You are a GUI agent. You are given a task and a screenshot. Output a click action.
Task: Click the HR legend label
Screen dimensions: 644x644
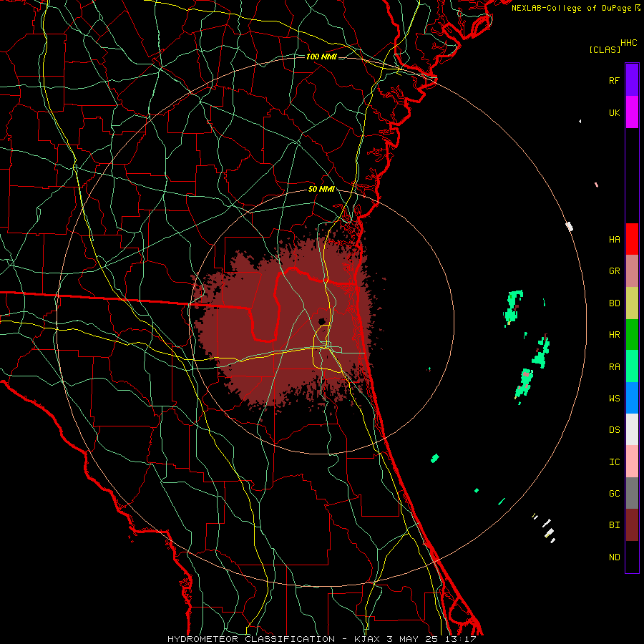[614, 335]
